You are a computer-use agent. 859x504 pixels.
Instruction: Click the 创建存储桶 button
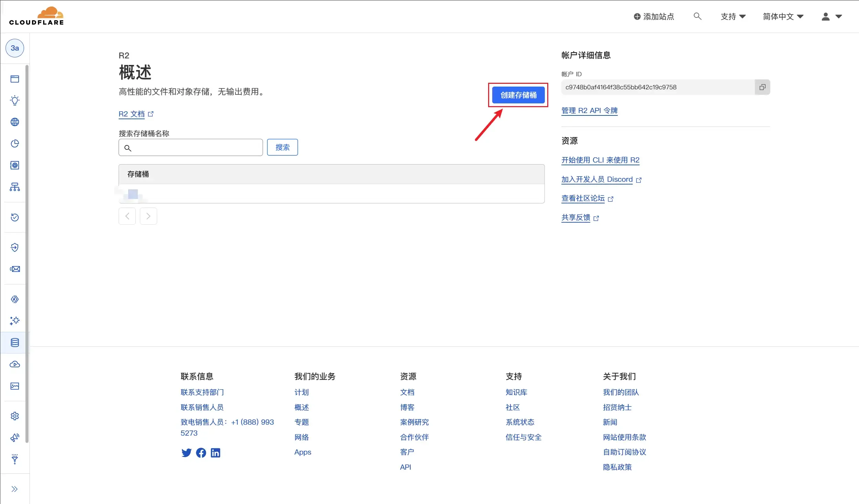click(x=518, y=95)
